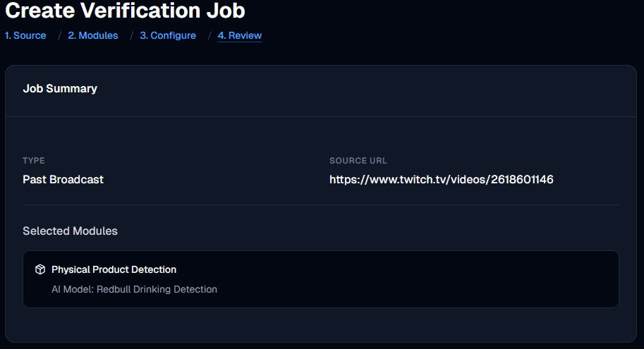Go back to the Source step
The image size is (644, 349).
coord(25,35)
